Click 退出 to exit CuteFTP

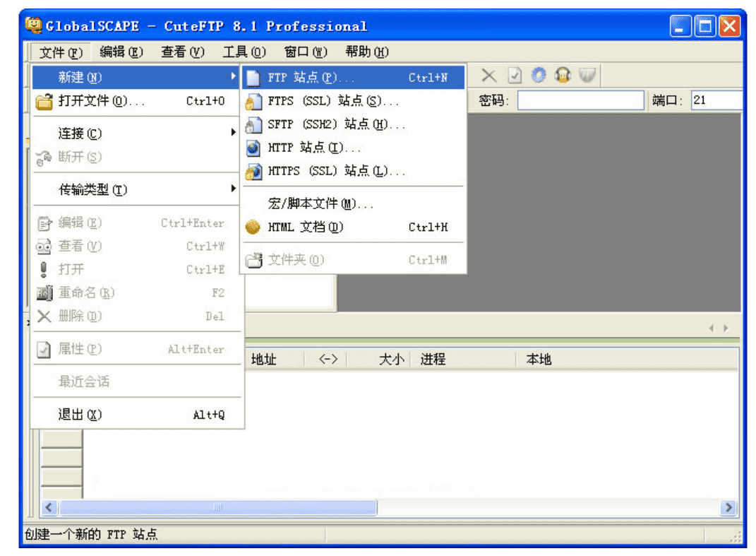79,415
